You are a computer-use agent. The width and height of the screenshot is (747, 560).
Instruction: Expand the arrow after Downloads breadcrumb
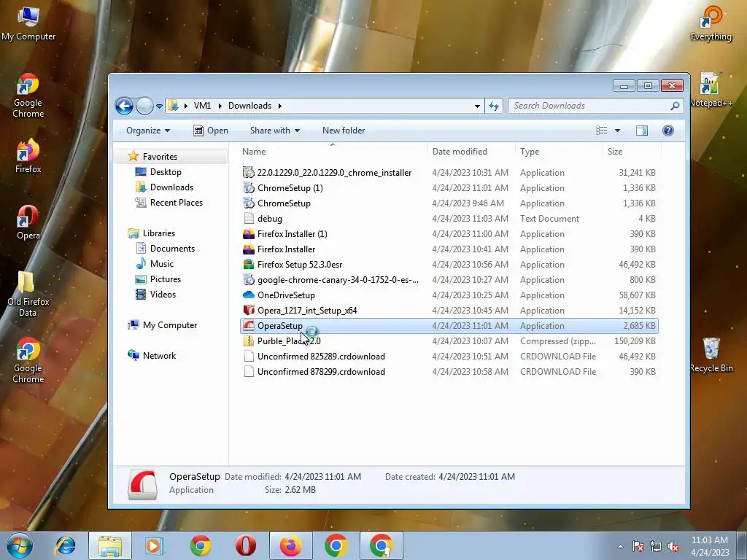click(x=279, y=106)
